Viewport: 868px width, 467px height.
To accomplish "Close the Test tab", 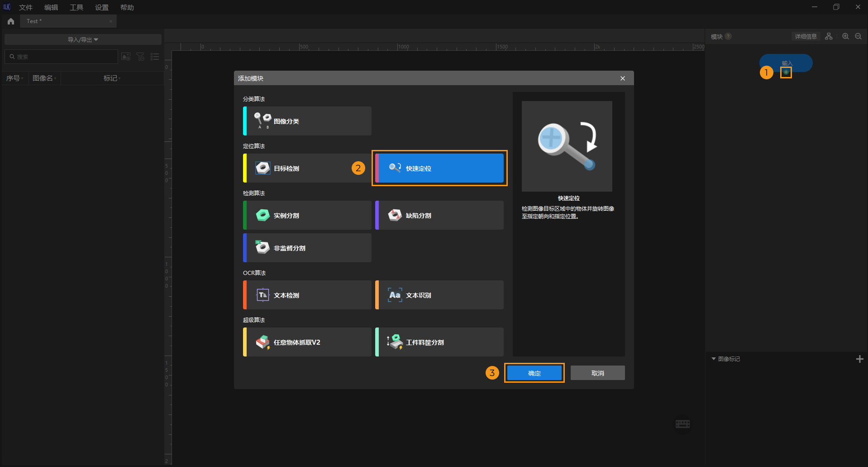I will tap(111, 21).
